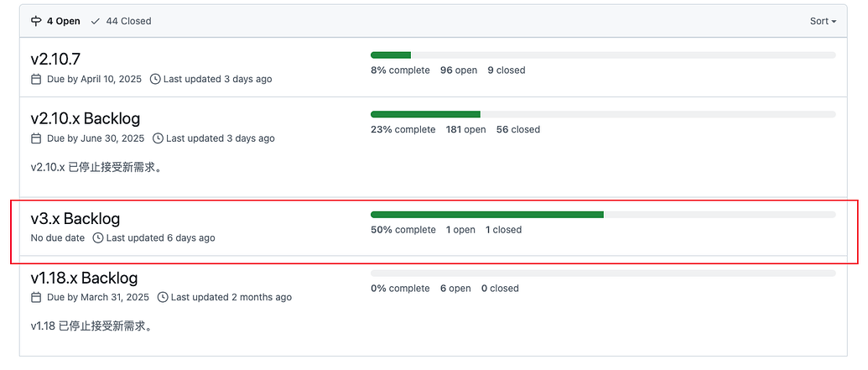The width and height of the screenshot is (868, 370).
Task: Click clock icon on v2.10.7 milestone
Action: tap(155, 79)
